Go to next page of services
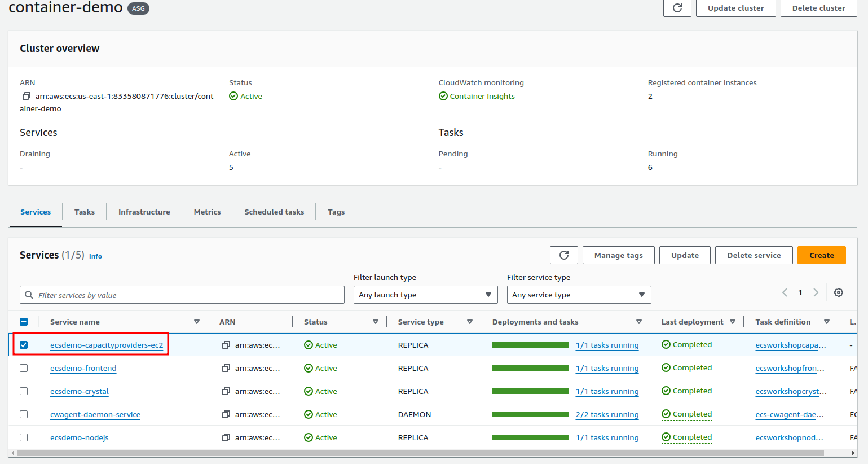Screen dimensions: 868x464 [x=816, y=292]
